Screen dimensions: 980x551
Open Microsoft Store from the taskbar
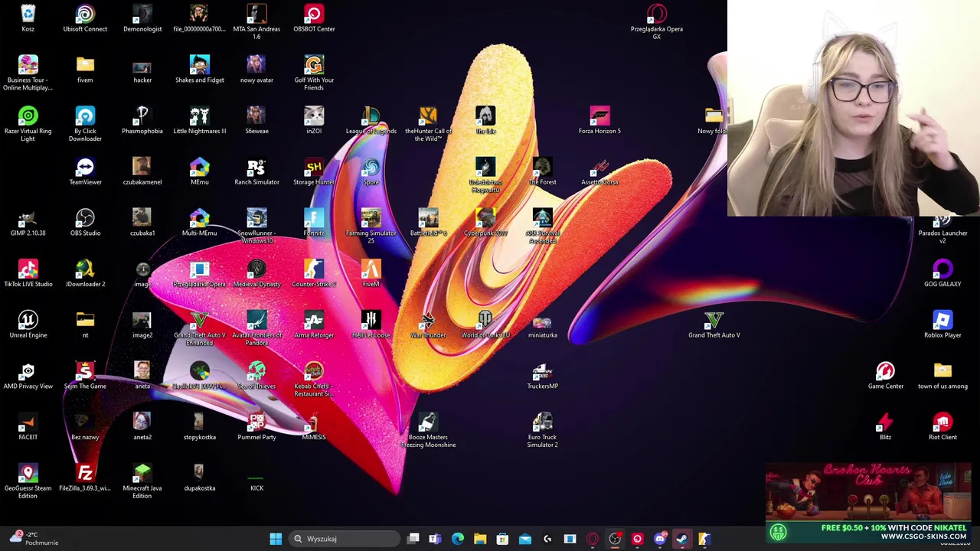tap(502, 539)
